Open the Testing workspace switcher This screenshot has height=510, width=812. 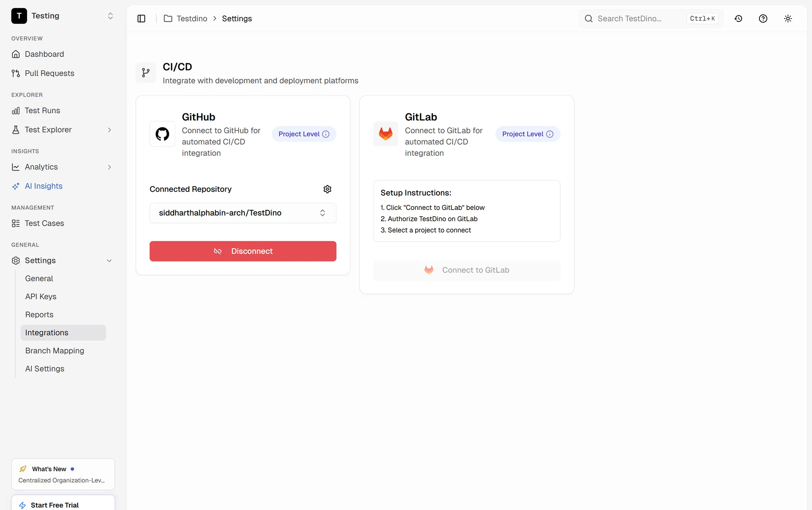click(x=110, y=16)
